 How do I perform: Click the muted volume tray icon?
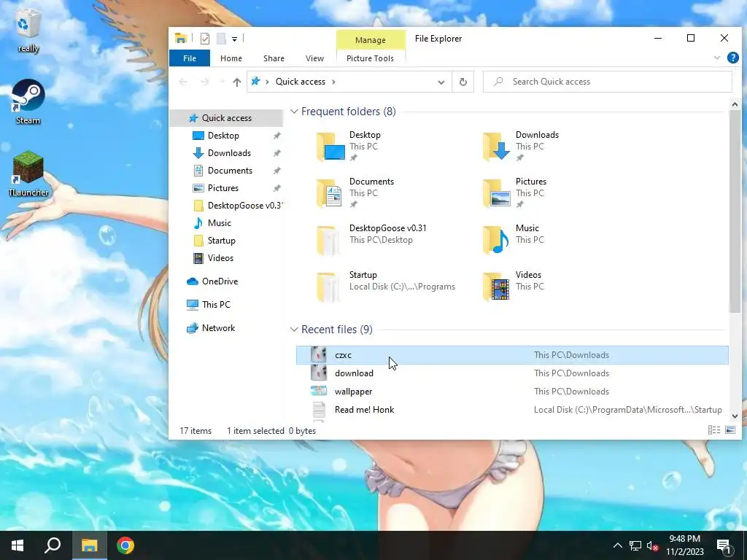pos(652,545)
